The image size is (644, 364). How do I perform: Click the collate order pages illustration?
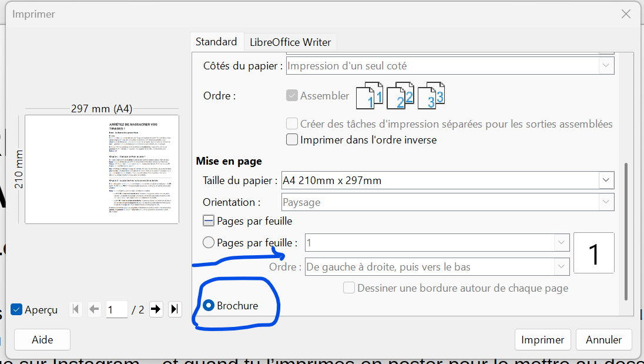pyautogui.click(x=400, y=96)
